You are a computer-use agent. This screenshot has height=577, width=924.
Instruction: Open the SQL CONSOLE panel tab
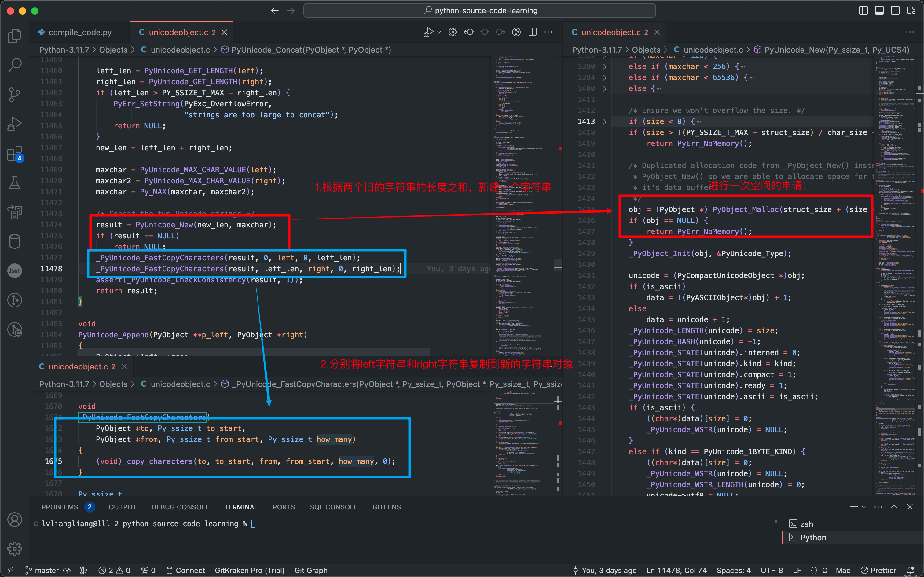[334, 507]
